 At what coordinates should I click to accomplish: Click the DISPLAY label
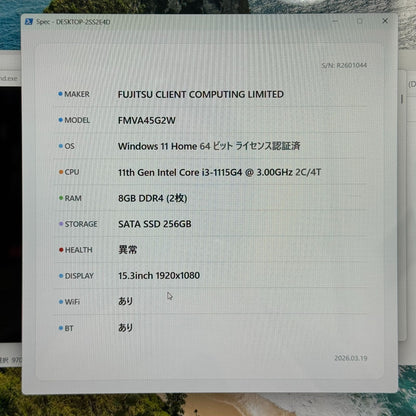[79, 276]
